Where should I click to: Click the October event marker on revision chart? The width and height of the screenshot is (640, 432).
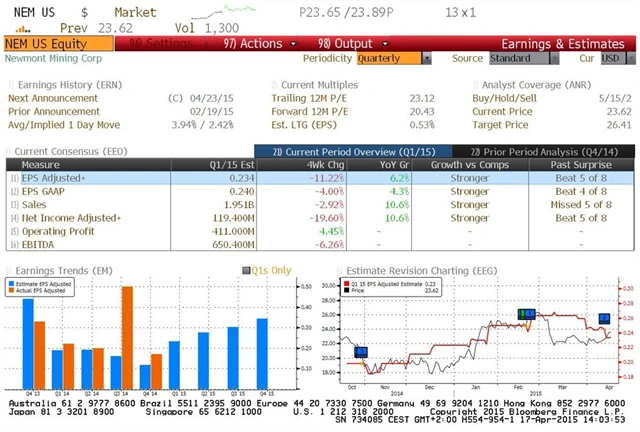[361, 351]
